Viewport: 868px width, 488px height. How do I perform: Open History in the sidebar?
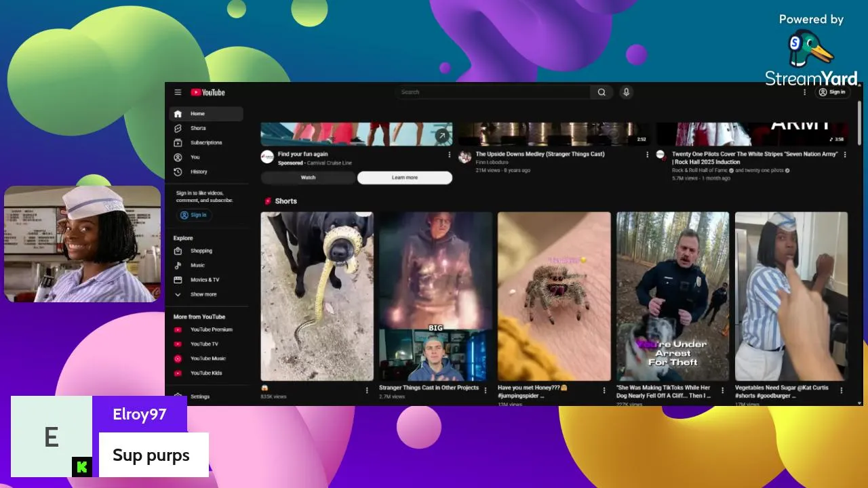[206, 171]
